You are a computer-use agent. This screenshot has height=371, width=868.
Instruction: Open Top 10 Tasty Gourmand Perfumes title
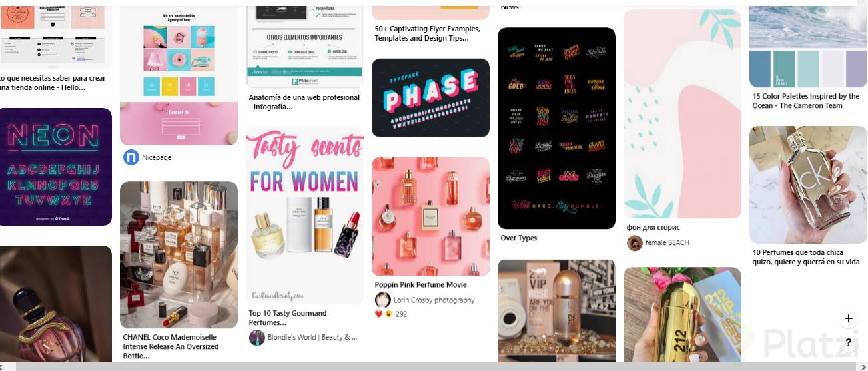click(x=288, y=318)
